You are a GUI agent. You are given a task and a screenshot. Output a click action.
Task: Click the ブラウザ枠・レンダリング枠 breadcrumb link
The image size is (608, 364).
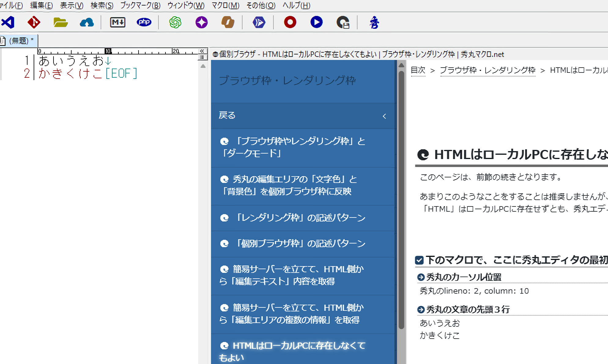click(488, 70)
